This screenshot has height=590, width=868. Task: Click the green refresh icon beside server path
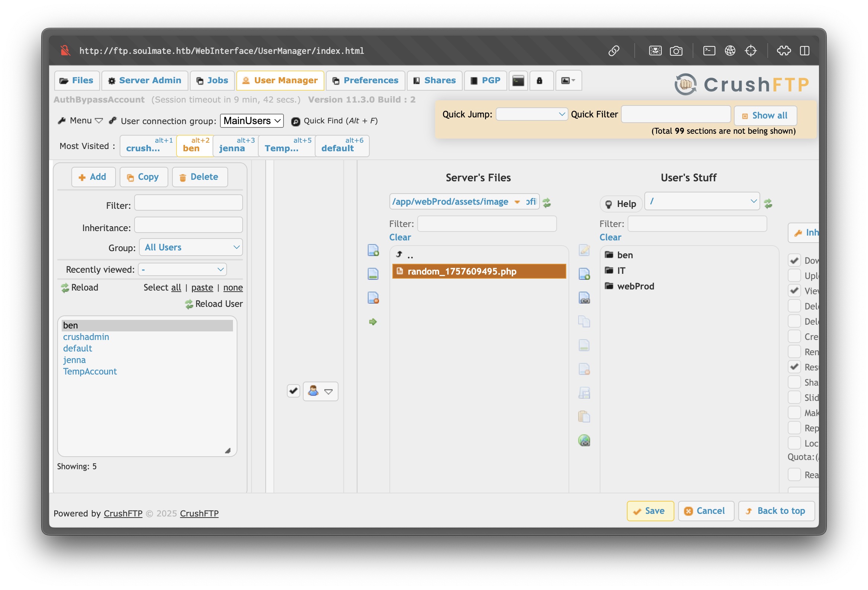coord(547,202)
